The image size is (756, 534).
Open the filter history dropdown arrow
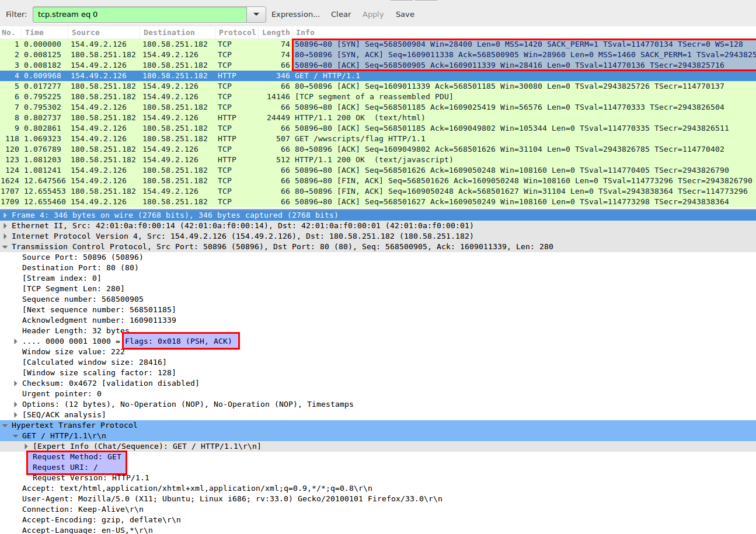click(256, 15)
